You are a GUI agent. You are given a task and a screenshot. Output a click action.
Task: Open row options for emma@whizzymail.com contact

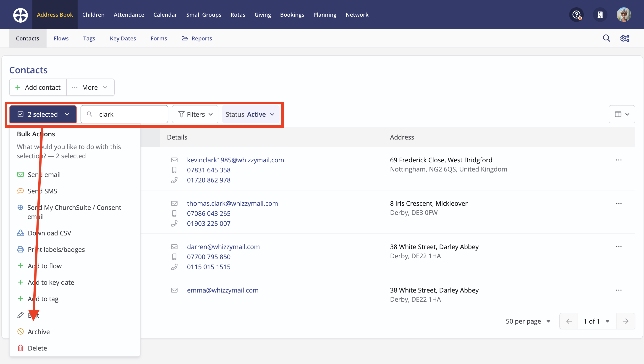click(x=619, y=290)
